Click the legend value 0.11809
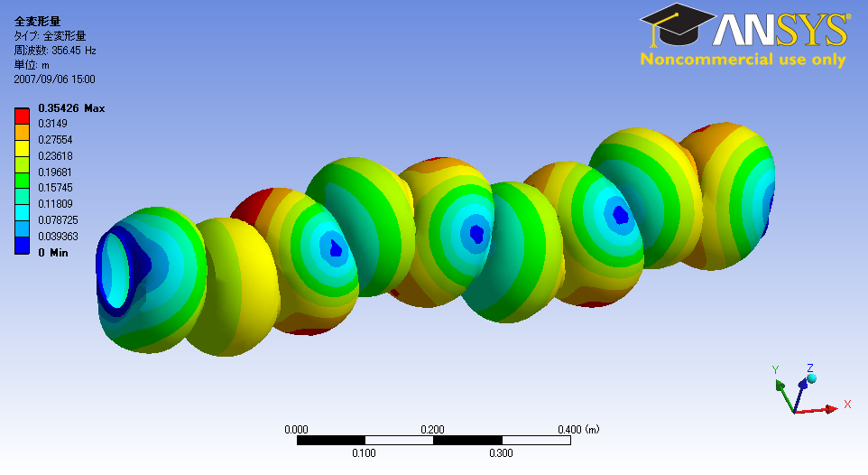 [55, 203]
